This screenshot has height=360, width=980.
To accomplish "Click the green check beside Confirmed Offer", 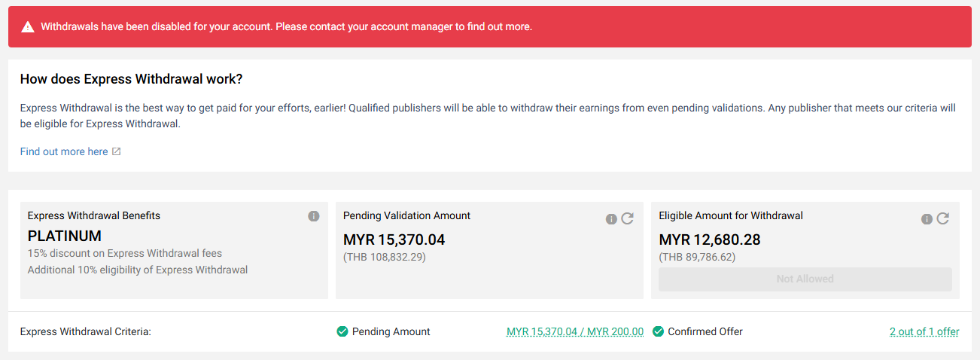I will coord(658,331).
